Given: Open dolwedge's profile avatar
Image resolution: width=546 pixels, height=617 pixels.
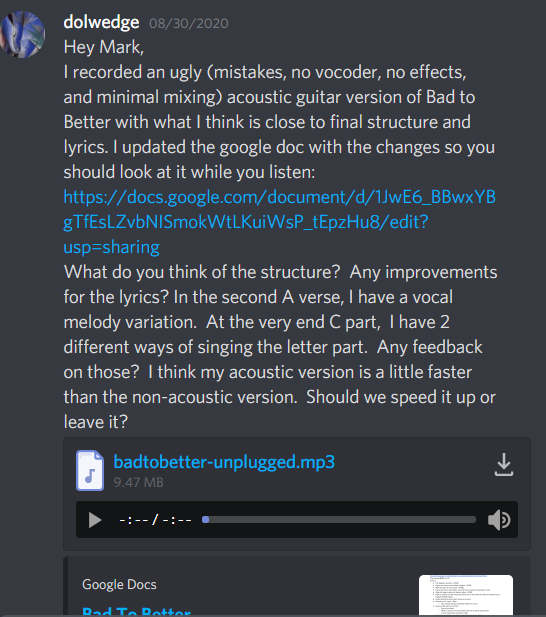Looking at the screenshot, I should 23,35.
